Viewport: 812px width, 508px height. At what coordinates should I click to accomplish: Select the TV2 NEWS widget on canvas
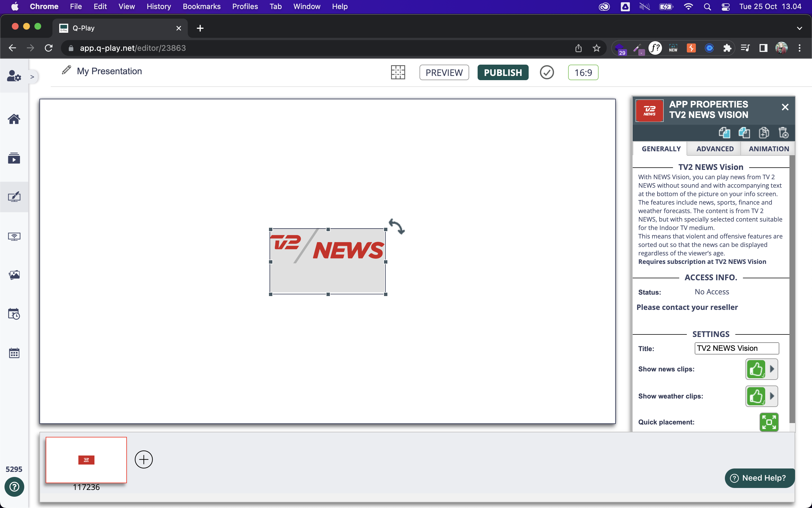(328, 262)
